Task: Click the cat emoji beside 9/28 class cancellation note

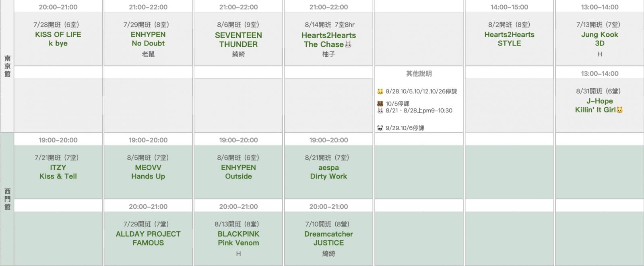Action: click(380, 91)
